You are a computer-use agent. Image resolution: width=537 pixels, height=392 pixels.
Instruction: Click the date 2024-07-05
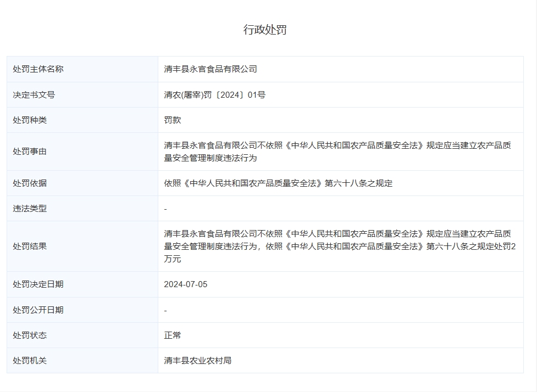(185, 284)
